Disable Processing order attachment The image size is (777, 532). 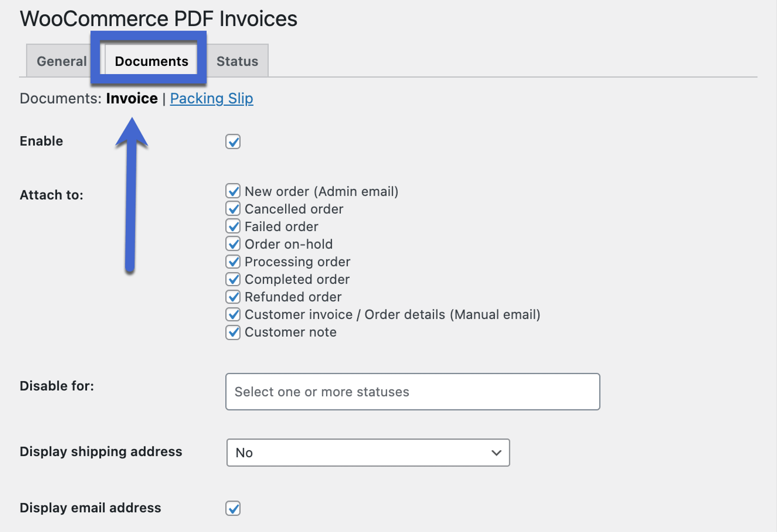pyautogui.click(x=233, y=262)
